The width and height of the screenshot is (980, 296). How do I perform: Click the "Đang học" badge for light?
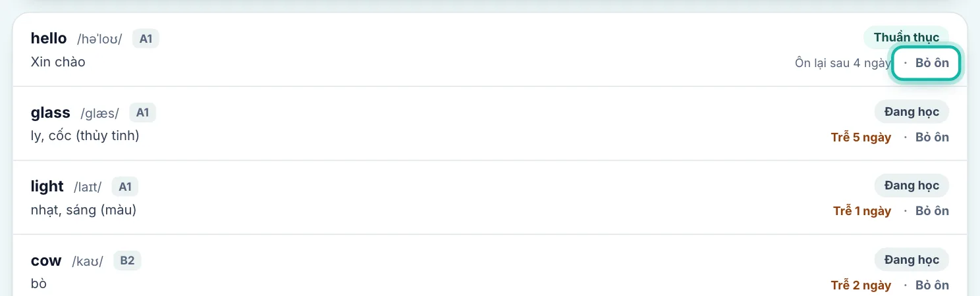click(x=912, y=185)
